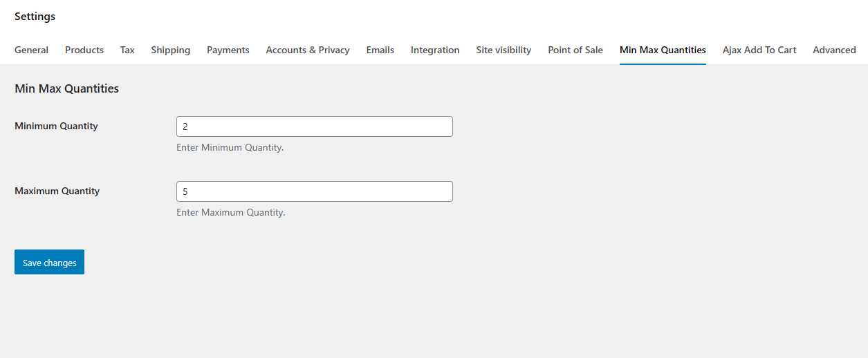The image size is (868, 358).
Task: Click the Maximum Quantity field label
Action: pos(57,191)
